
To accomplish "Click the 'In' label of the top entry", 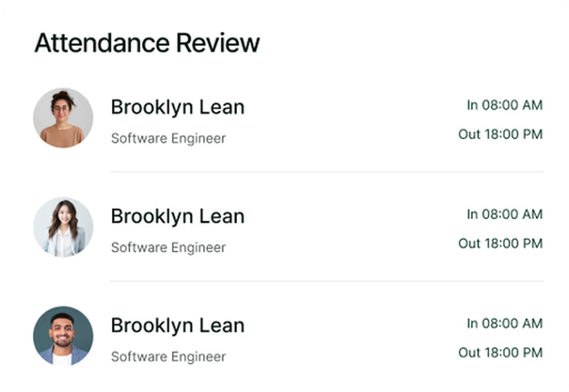I will click(x=472, y=105).
